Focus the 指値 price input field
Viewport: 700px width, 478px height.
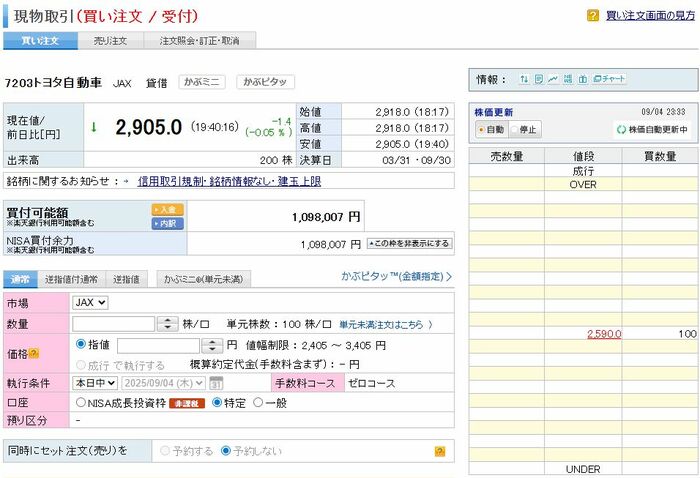click(x=158, y=345)
